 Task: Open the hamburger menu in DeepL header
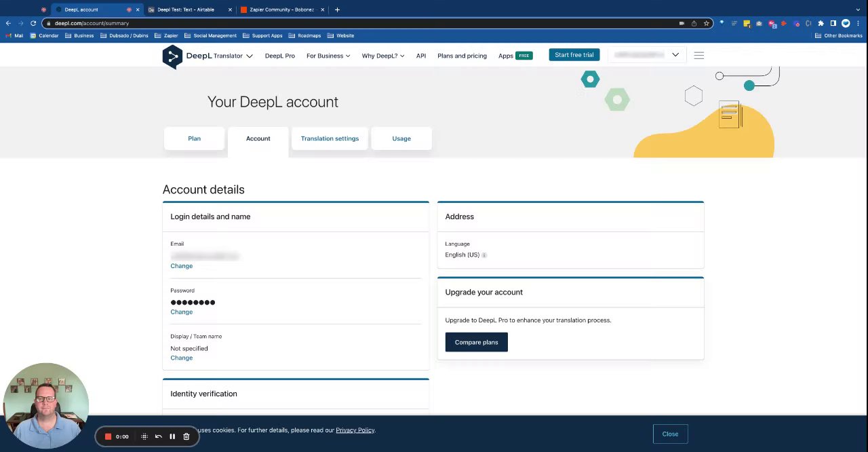coord(698,56)
